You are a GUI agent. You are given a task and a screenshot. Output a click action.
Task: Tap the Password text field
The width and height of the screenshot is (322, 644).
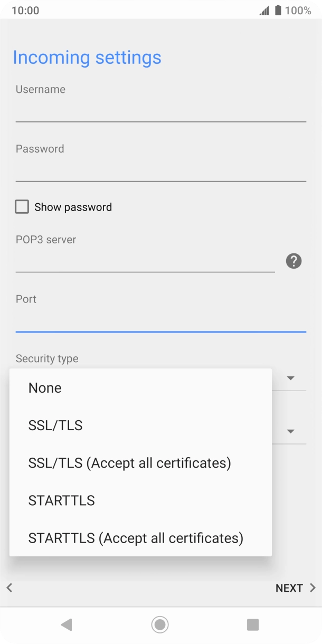[160, 171]
